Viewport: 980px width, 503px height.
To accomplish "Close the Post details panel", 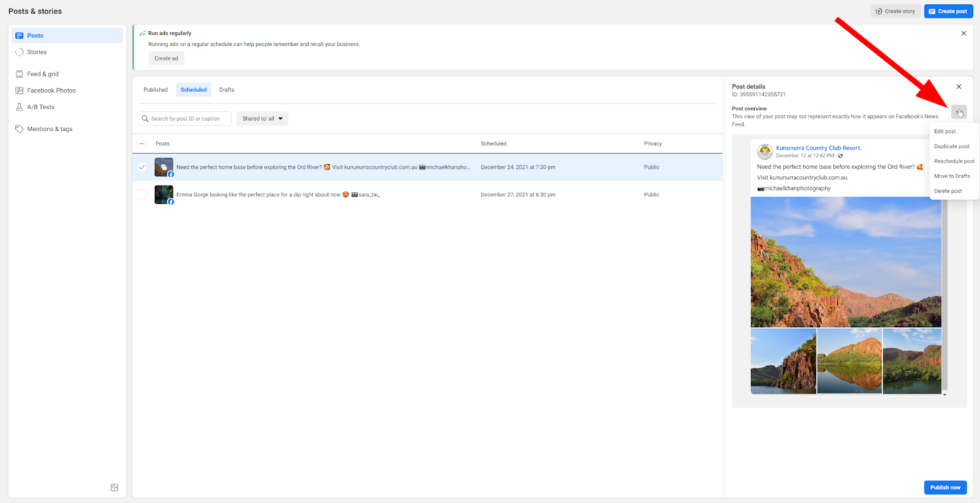I will (959, 87).
